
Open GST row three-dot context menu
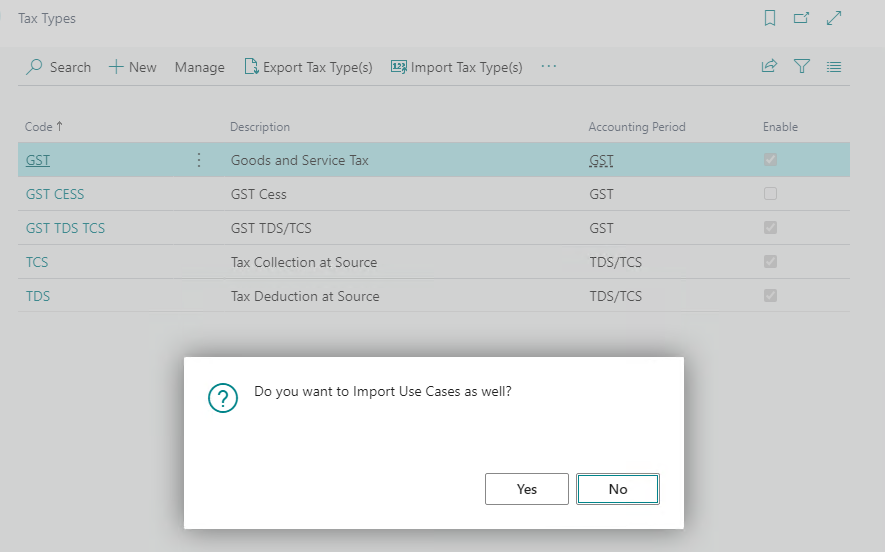[198, 160]
